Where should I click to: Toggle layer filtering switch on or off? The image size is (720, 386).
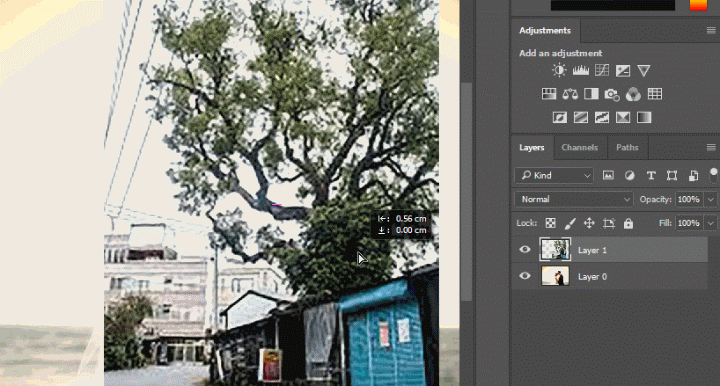(x=713, y=175)
